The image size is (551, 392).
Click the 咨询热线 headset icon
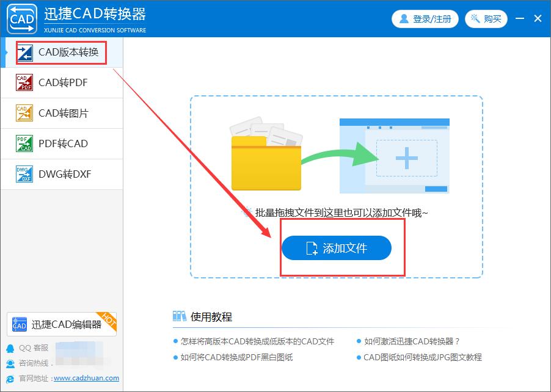click(x=9, y=364)
